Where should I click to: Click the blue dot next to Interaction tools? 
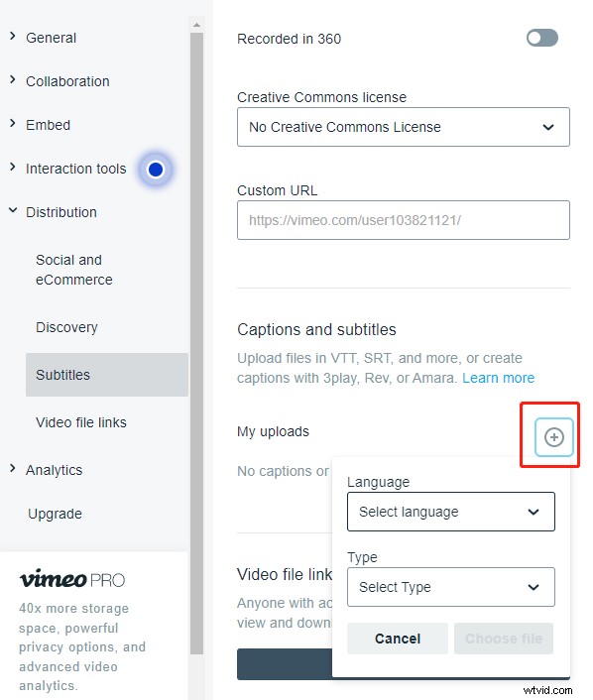(x=156, y=170)
